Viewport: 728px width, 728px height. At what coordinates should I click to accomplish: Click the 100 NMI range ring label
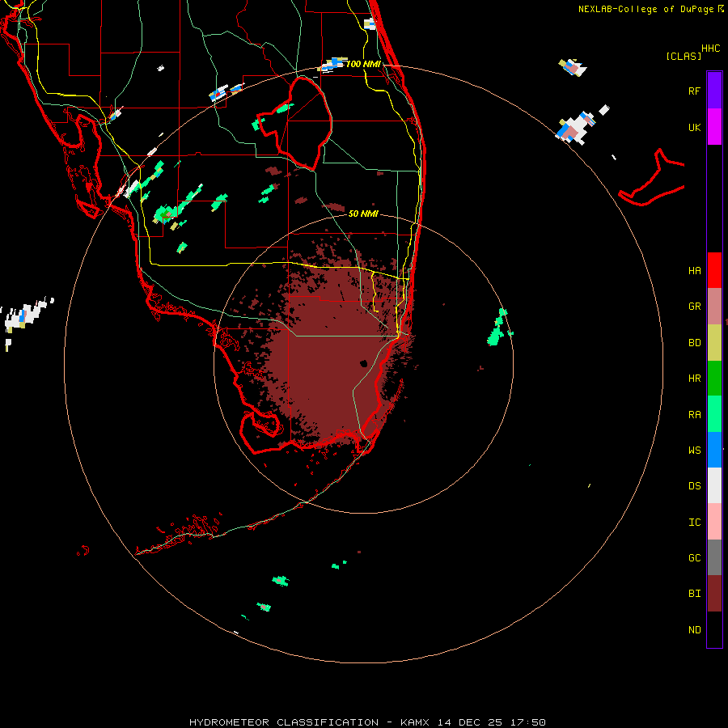(363, 64)
